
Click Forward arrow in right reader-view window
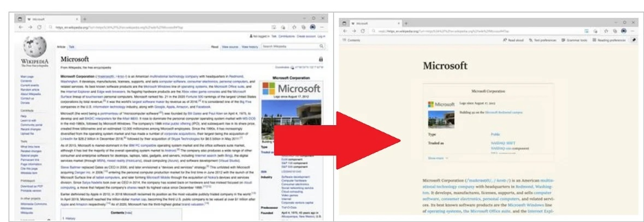tap(355, 31)
